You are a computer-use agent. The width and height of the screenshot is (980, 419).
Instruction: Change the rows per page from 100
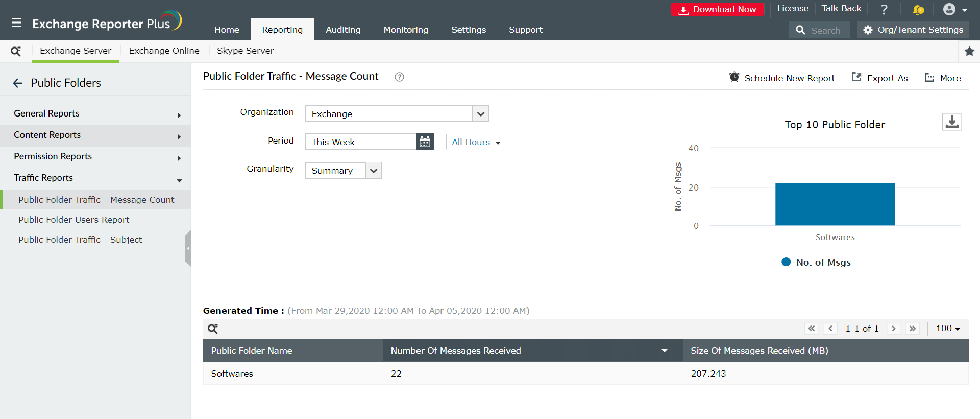948,329
